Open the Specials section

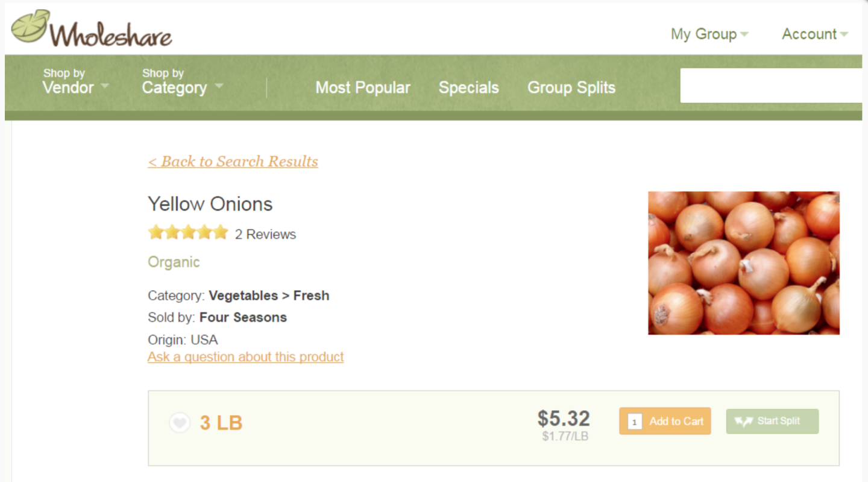pos(468,88)
